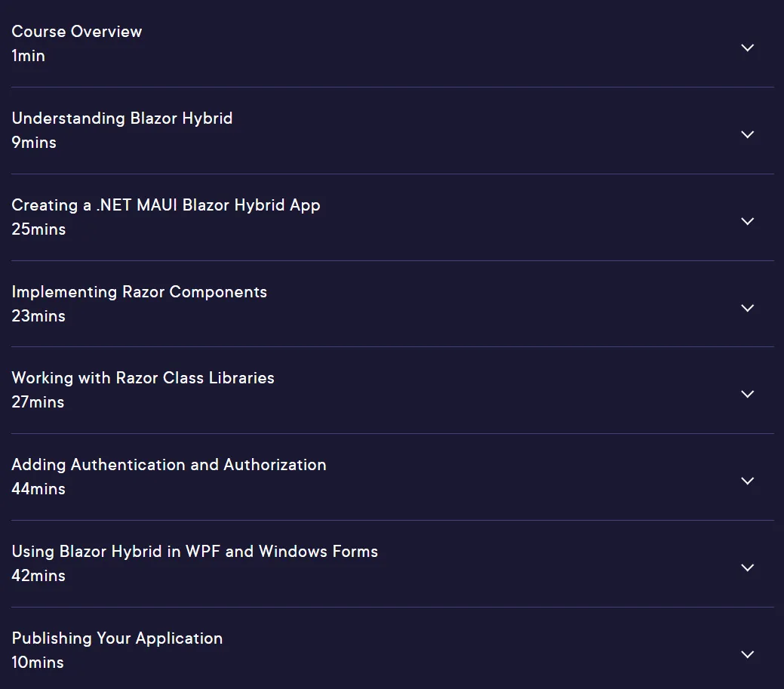Viewport: 784px width, 689px height.
Task: Expand Working with Razor Class Libraries chevron
Action: point(748,394)
